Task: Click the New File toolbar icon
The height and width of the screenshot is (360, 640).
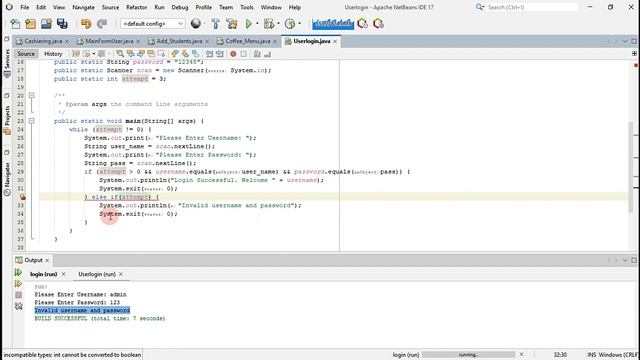Action: click(16, 24)
